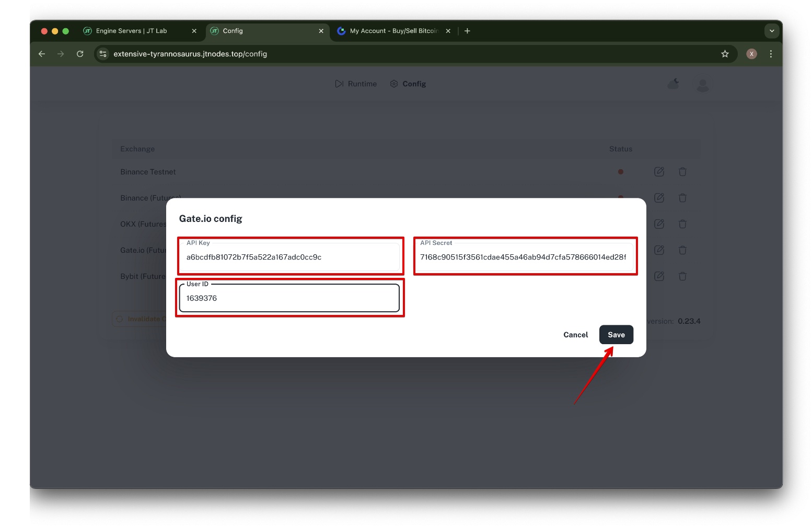
Task: Edit the OKX (Futures) exchange
Action: pyautogui.click(x=659, y=224)
